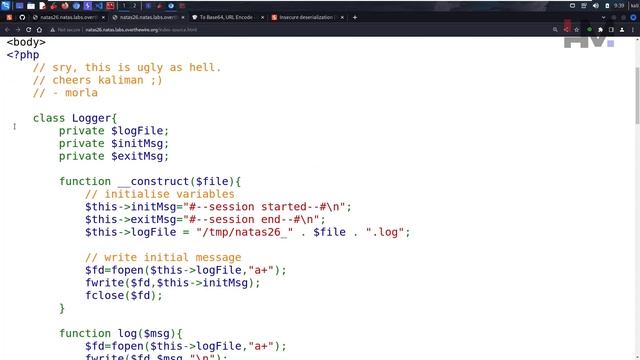640x360 pixels.
Task: Go forward in browser history
Action: [18, 30]
